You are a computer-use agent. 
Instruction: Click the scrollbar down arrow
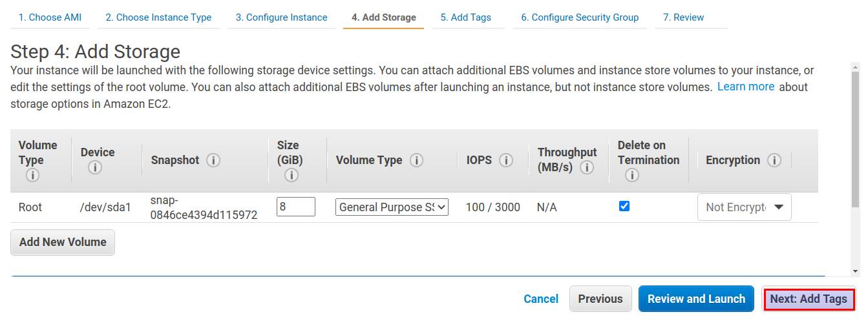tap(855, 272)
